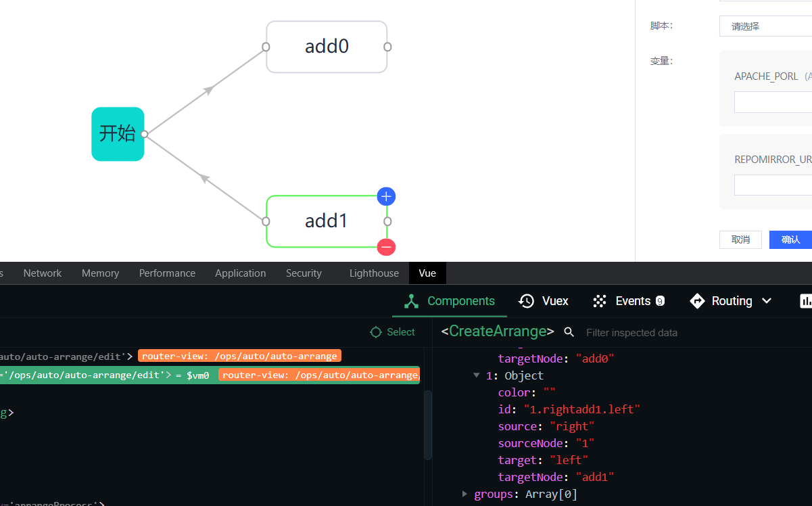This screenshot has width=812, height=506.
Task: Click the APACHE_PORL variable input field
Action: [x=773, y=102]
